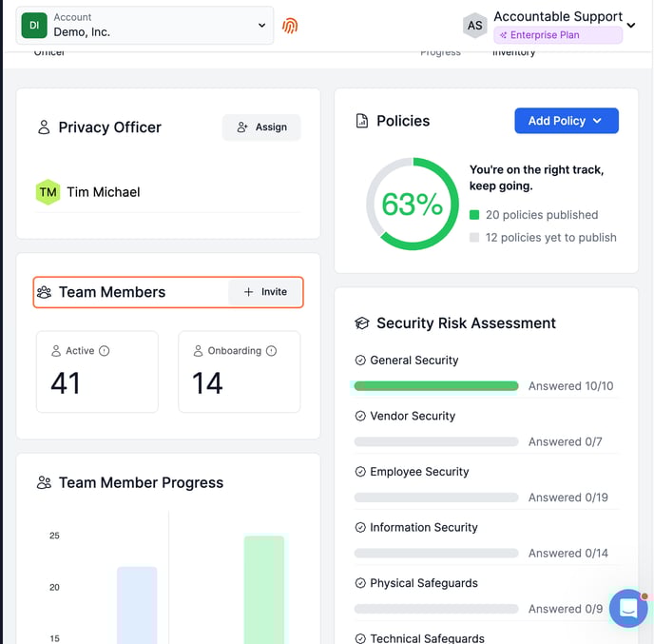This screenshot has width=654, height=644.
Task: Click the 'Answered 10/10' text
Action: coord(570,386)
